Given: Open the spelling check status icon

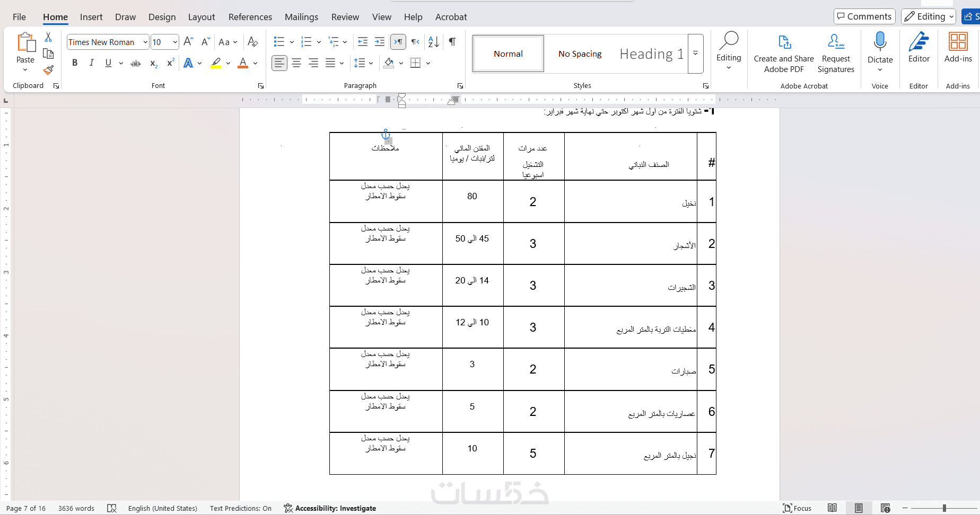Looking at the screenshot, I should point(111,508).
